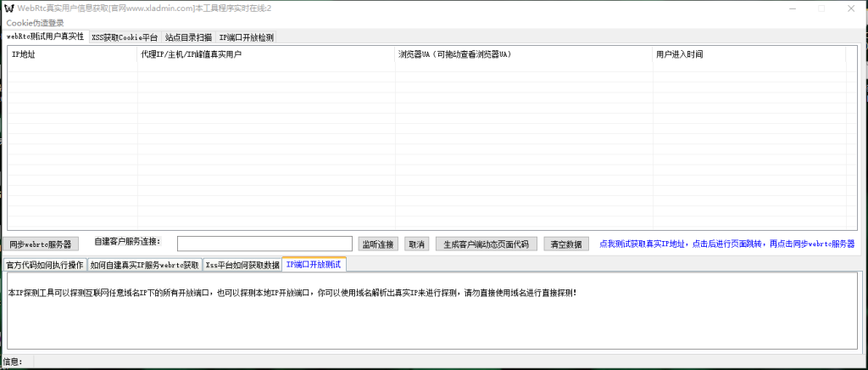This screenshot has height=370, width=868.
Task: Open the blue 点我测试获取真实IP地址 link
Action: click(x=726, y=244)
